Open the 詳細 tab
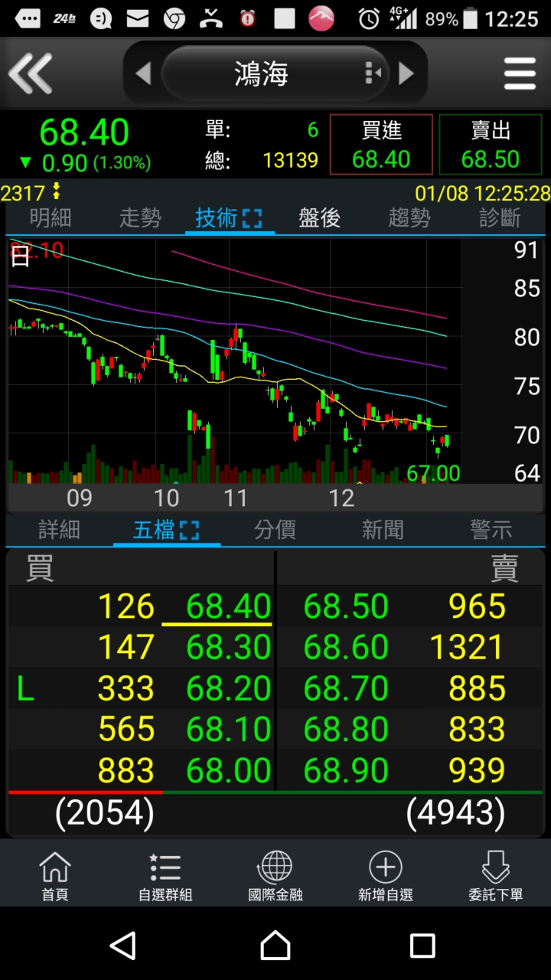Image resolution: width=551 pixels, height=980 pixels. 59,530
